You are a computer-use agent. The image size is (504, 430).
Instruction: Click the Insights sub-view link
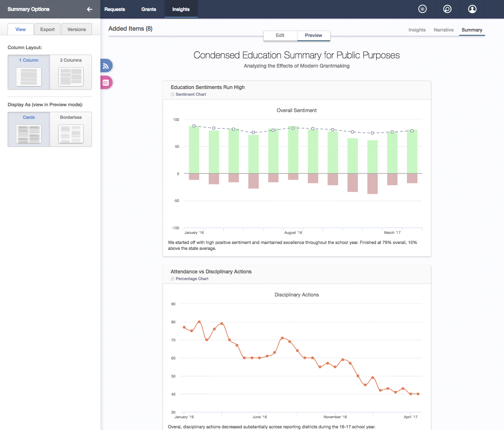(x=417, y=30)
